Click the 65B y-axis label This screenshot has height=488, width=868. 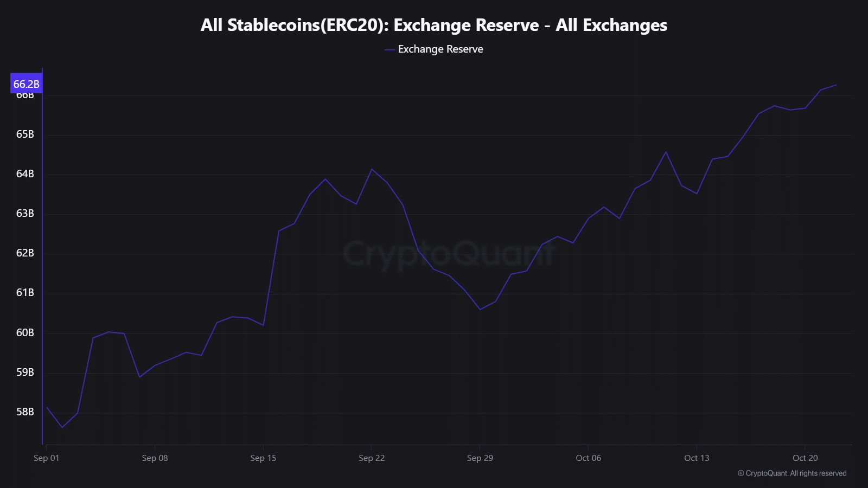point(25,134)
